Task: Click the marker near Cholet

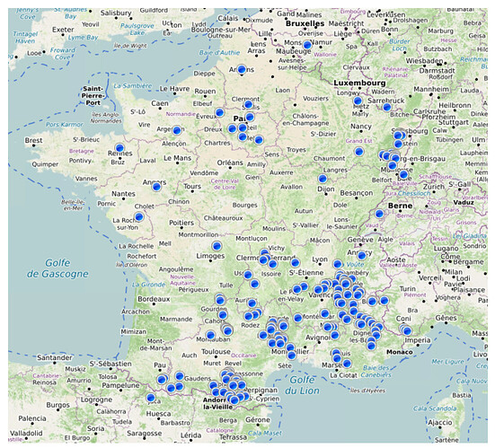Action: [139, 216]
